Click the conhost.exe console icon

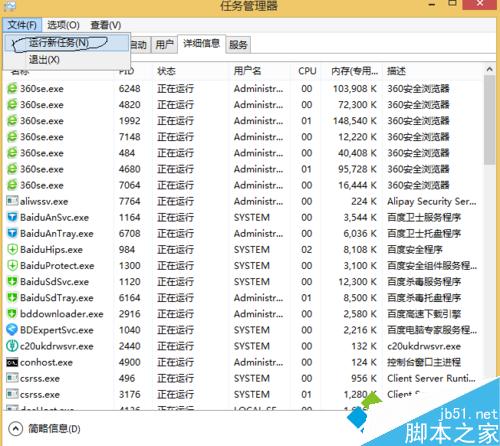(x=12, y=362)
